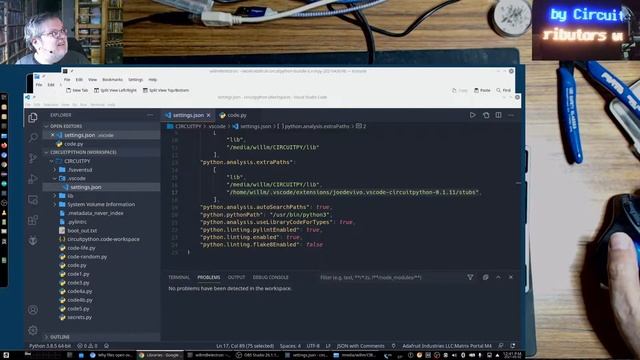Split the editor with the split icon

pyautogui.click(x=498, y=115)
